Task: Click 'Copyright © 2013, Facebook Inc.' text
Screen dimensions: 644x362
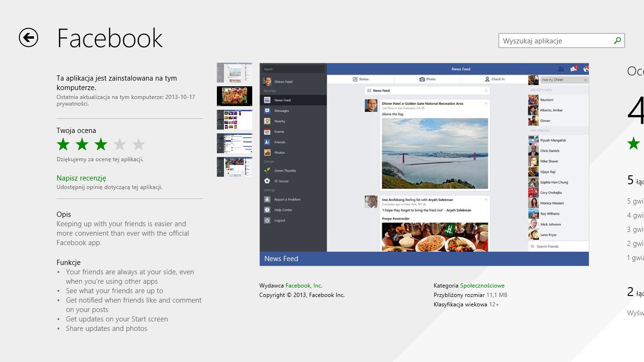Action: tap(302, 295)
